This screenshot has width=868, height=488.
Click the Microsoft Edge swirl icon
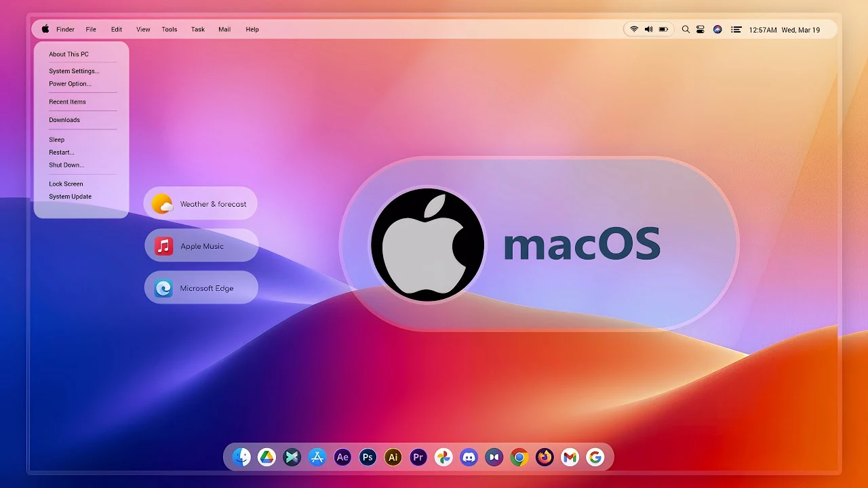point(163,288)
